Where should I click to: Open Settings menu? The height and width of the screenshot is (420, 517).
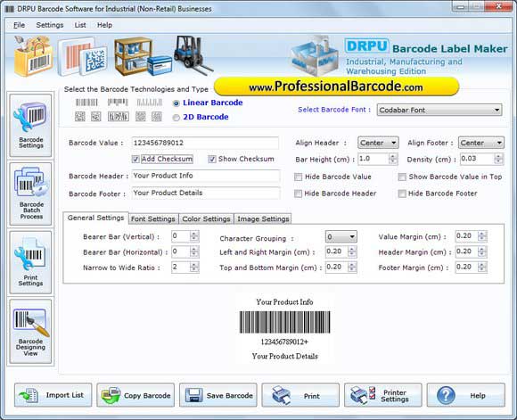pyautogui.click(x=50, y=25)
